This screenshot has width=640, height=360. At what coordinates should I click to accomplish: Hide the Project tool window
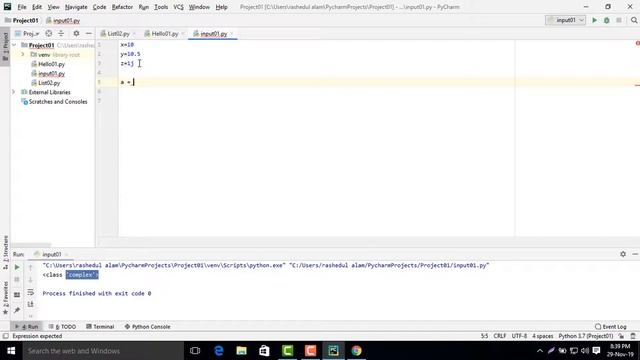(x=89, y=33)
